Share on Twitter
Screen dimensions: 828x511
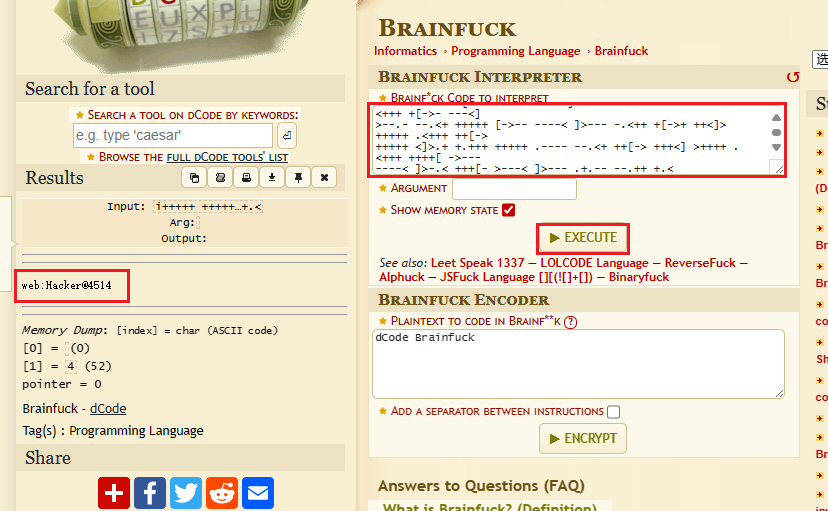[x=186, y=493]
